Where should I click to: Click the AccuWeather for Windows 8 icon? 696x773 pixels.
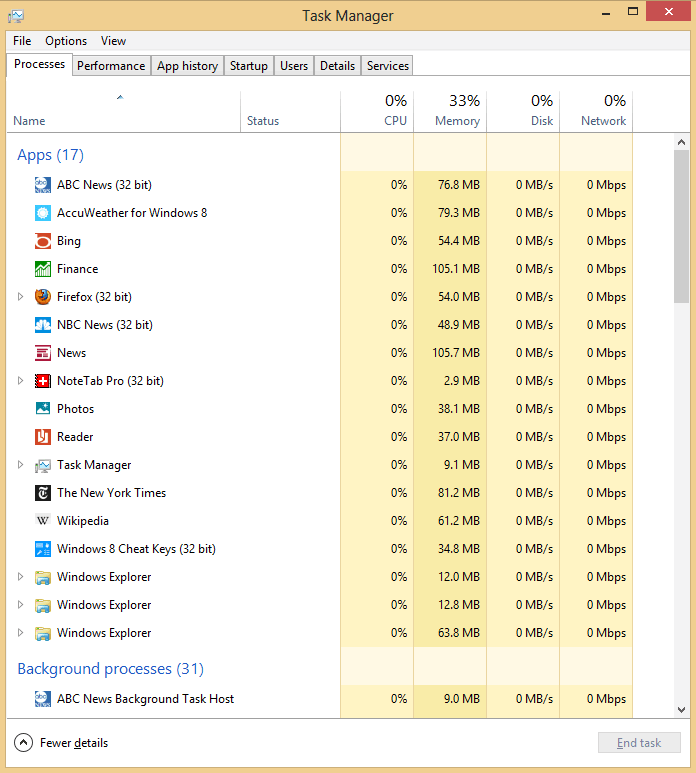coord(43,213)
